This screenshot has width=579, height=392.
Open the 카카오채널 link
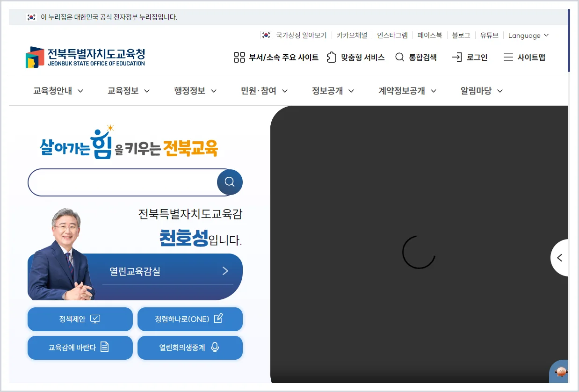352,36
